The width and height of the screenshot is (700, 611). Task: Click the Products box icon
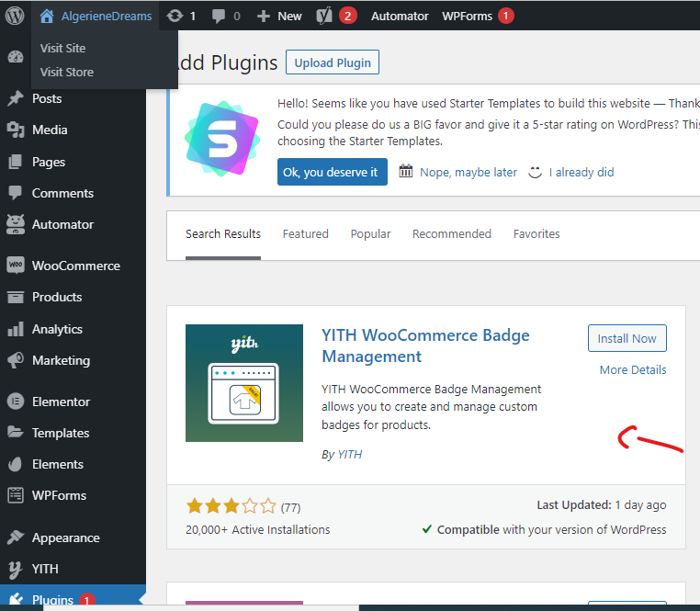click(16, 297)
